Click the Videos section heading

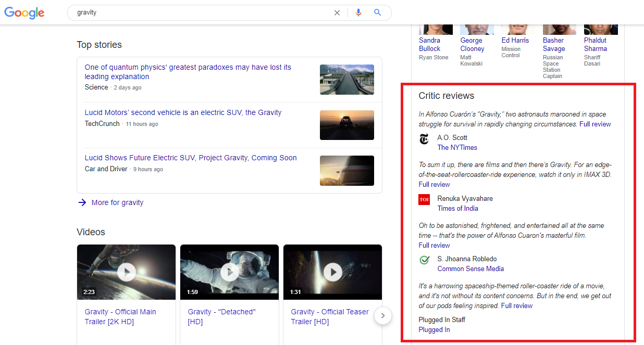click(x=91, y=232)
